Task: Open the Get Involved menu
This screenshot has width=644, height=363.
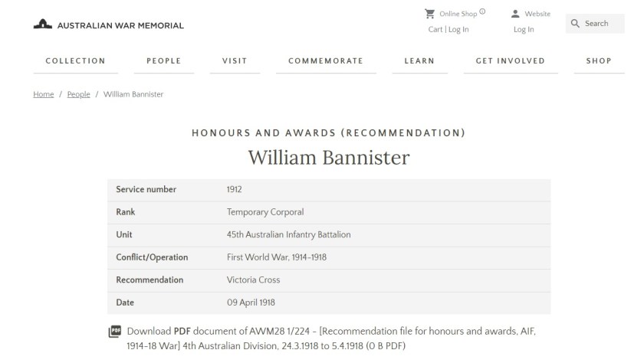Action: click(x=510, y=61)
